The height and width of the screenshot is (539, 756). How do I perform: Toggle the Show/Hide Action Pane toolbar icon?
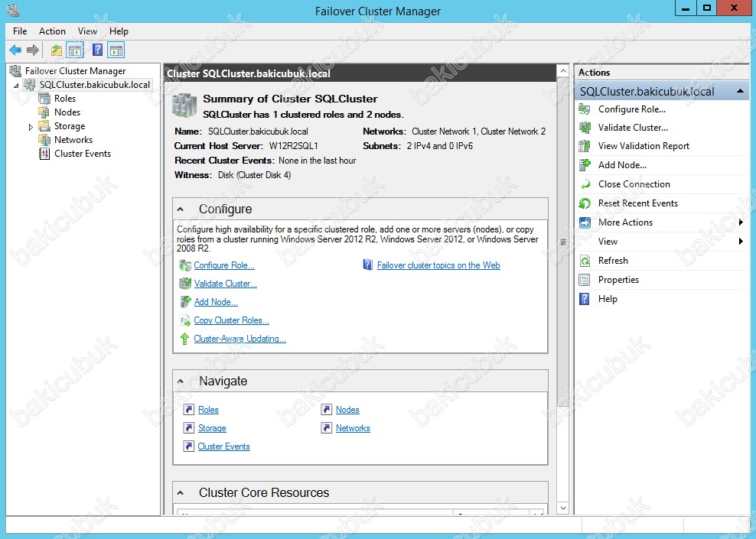pos(116,50)
